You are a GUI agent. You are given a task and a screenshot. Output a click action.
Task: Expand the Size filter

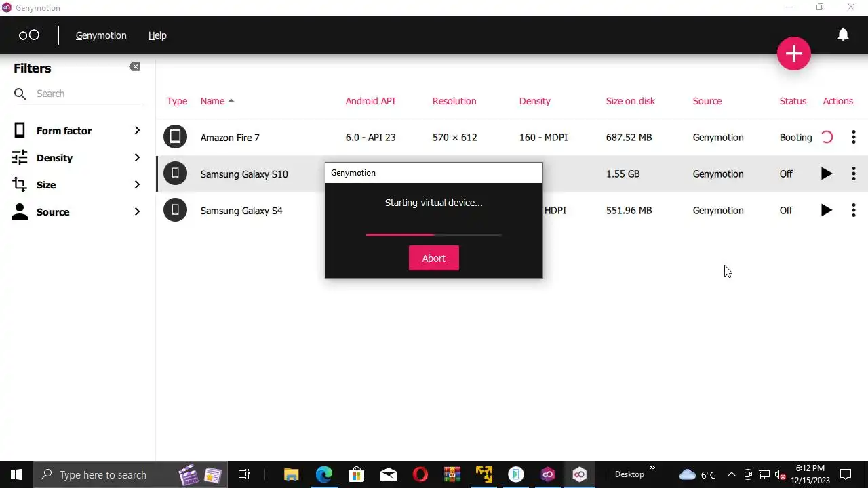point(137,184)
